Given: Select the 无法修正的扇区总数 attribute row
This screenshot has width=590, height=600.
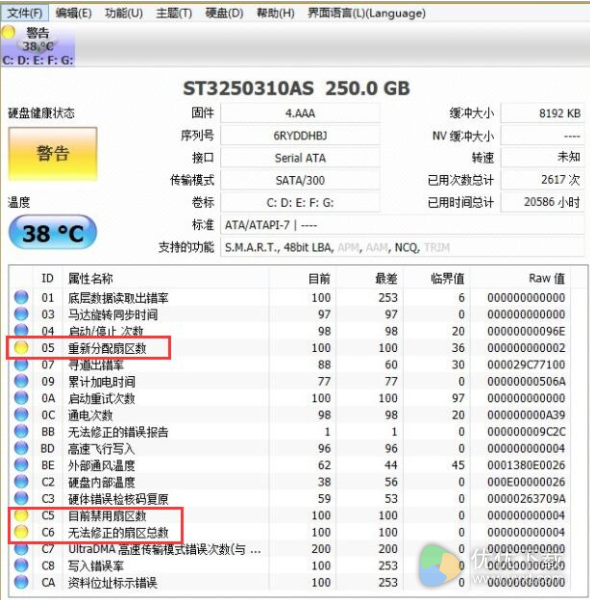Looking at the screenshot, I should tap(289, 532).
